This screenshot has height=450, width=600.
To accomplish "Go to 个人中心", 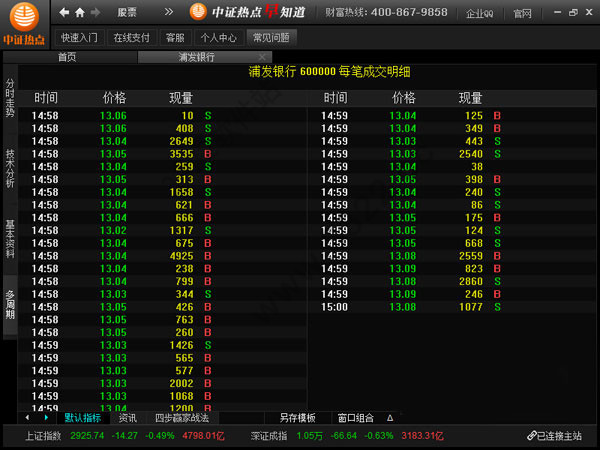I will [x=218, y=38].
